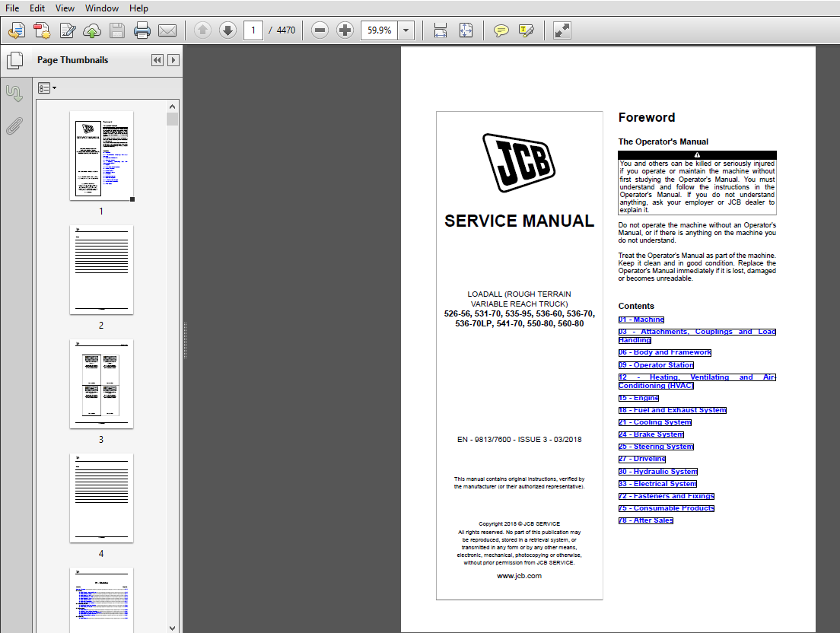Viewport: 840px width, 633px height.
Task: Click the 'EN - 9813/7600 - ISSUE 3 - 03/2018' text
Action: click(x=519, y=440)
